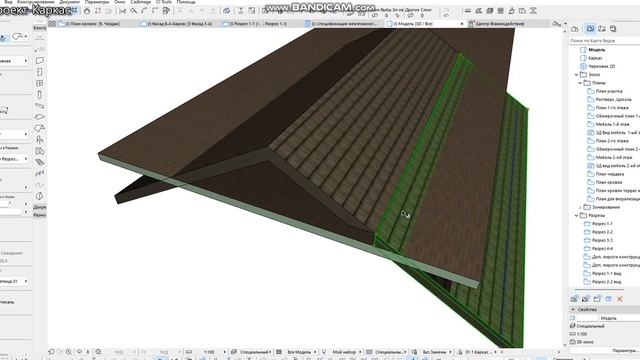This screenshot has width=640, height=360.
Task: Open the Окно menu
Action: tap(120, 2)
